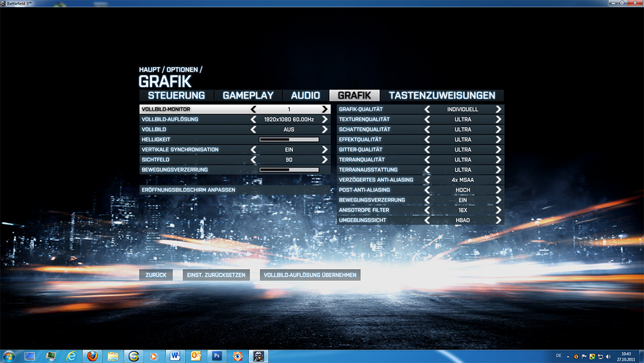Select the Vollbild-Monitor row label
The image size is (644, 363).
click(x=166, y=110)
